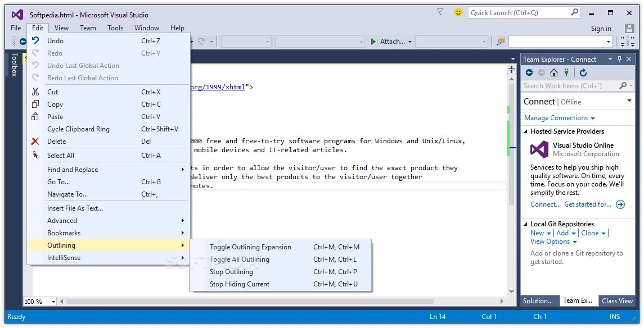This screenshot has height=328, width=644.
Task: Click the red Delete X icon
Action: (x=35, y=141)
